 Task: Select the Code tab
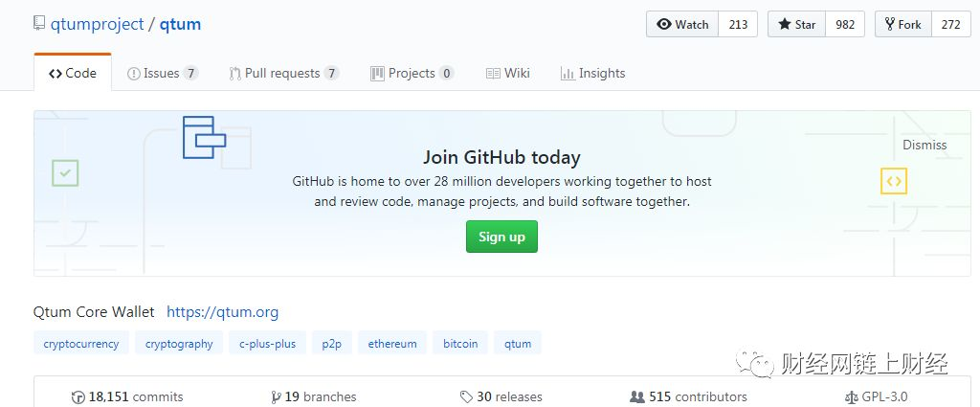[x=73, y=73]
